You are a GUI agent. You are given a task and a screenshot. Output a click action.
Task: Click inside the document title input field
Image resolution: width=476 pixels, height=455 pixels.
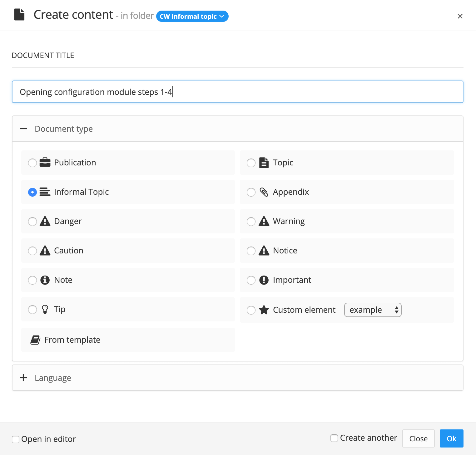237,92
